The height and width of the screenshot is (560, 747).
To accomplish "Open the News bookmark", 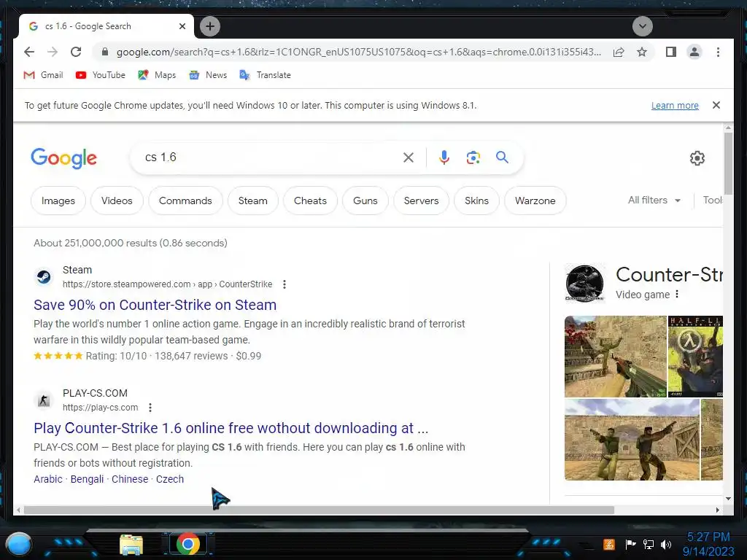I will click(208, 75).
